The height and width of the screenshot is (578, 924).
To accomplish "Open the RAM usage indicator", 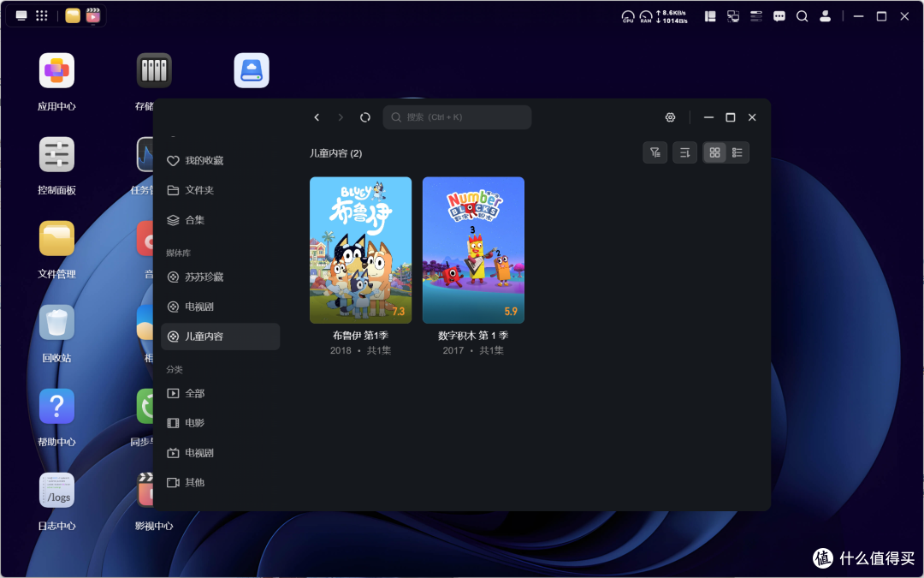I will 646,16.
